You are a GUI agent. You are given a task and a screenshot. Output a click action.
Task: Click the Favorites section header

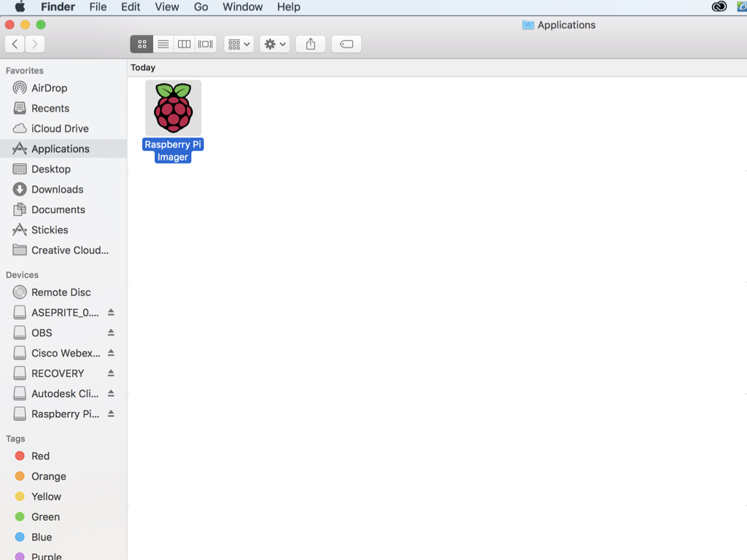25,71
